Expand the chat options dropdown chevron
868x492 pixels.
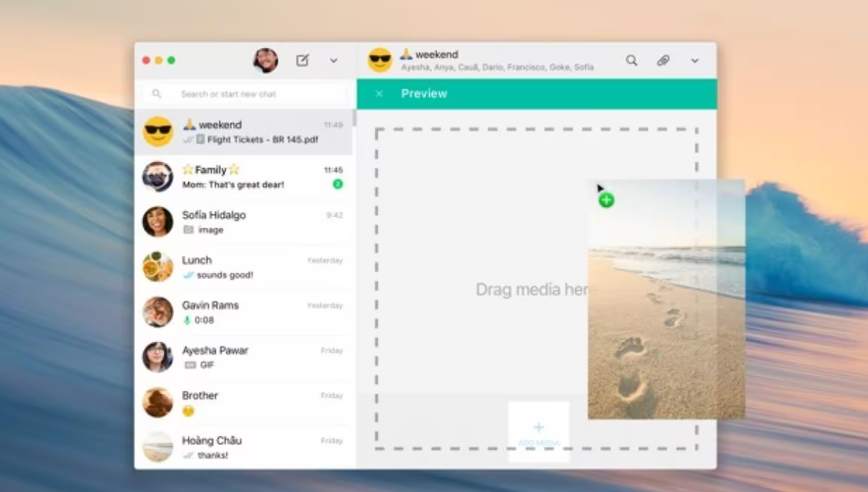click(695, 60)
